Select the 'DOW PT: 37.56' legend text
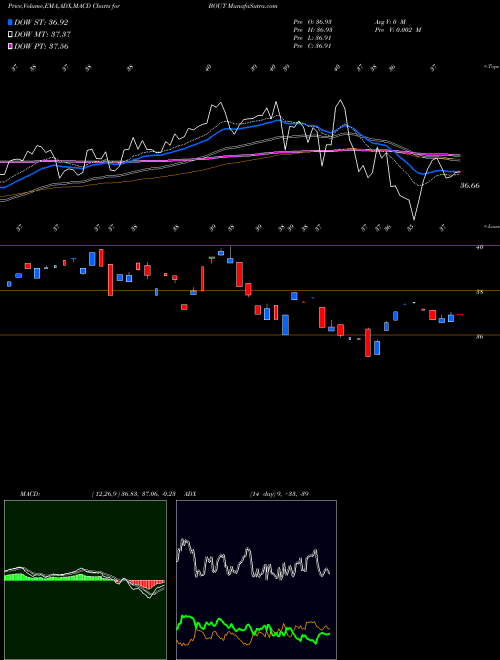Image resolution: width=500 pixels, height=660 pixels. click(x=41, y=46)
